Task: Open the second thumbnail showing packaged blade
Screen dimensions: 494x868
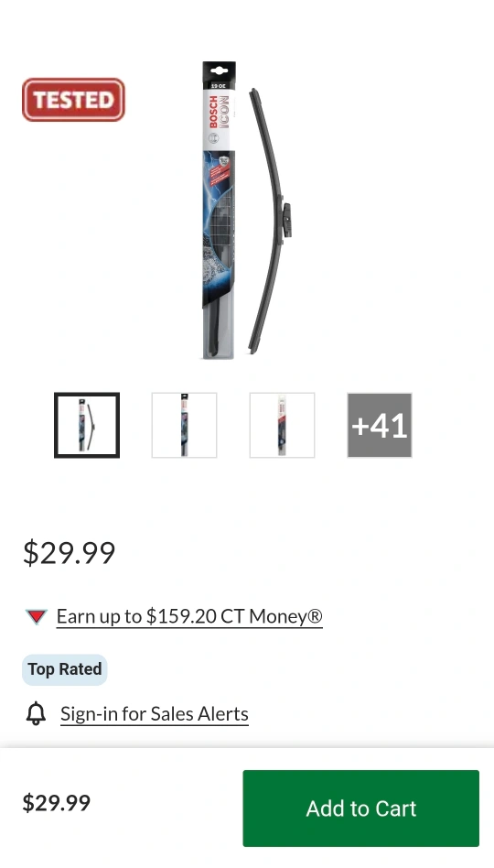Action: [184, 425]
